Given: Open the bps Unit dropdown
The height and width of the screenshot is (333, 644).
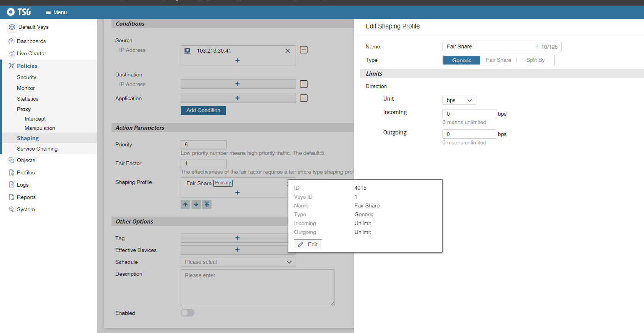Looking at the screenshot, I should (x=459, y=100).
